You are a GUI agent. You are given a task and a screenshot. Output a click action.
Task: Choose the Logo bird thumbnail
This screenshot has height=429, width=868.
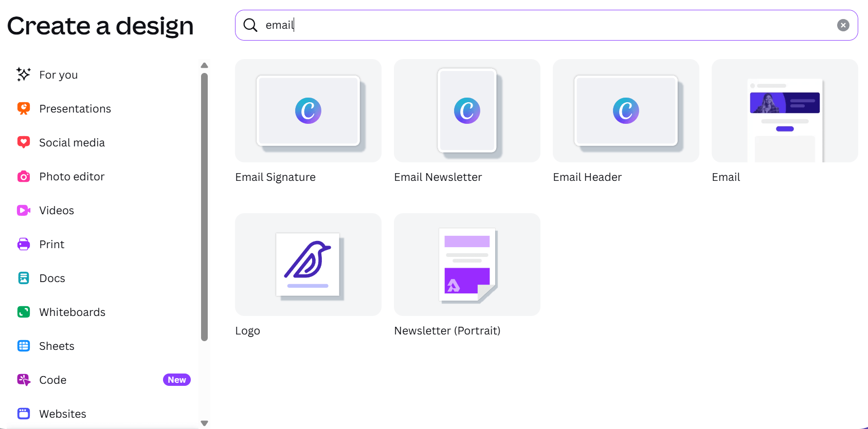coord(308,265)
